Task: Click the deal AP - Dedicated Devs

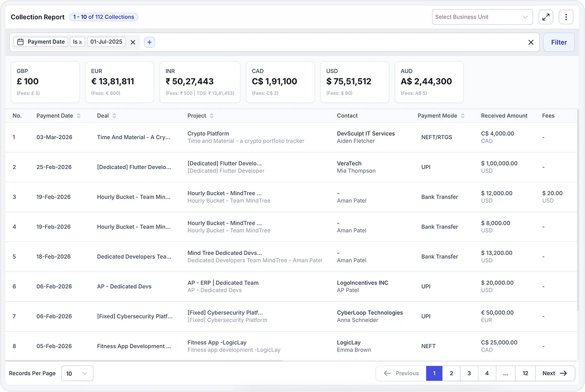Action: (124, 287)
